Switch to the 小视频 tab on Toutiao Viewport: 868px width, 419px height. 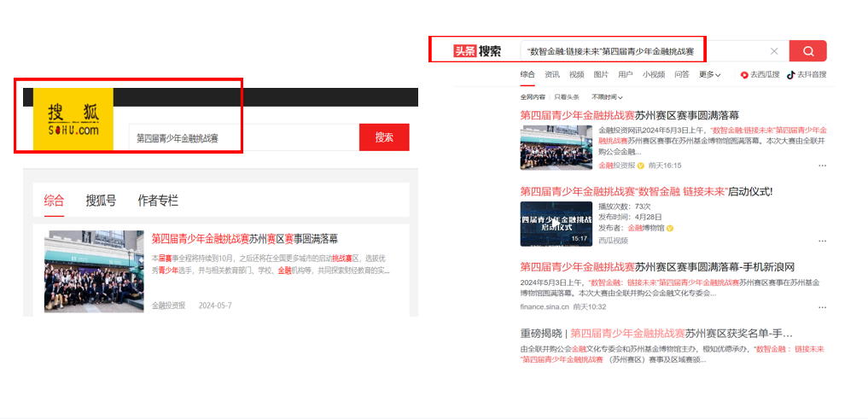point(654,75)
